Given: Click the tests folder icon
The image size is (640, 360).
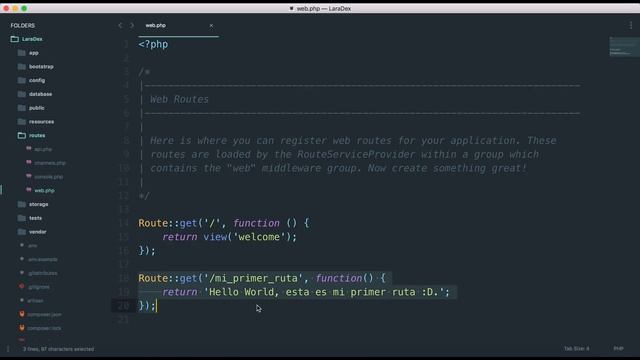Looking at the screenshot, I should point(22,218).
